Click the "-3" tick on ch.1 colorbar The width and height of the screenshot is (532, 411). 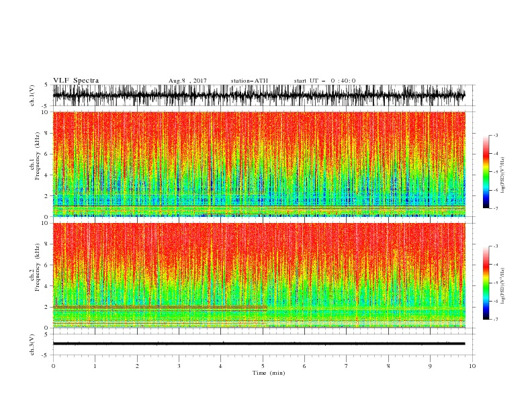(495, 135)
